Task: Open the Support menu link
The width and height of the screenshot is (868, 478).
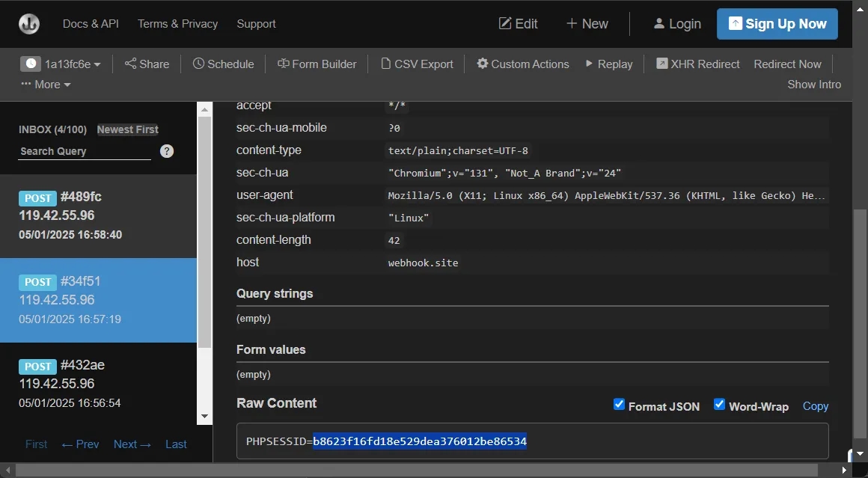Action: click(256, 24)
